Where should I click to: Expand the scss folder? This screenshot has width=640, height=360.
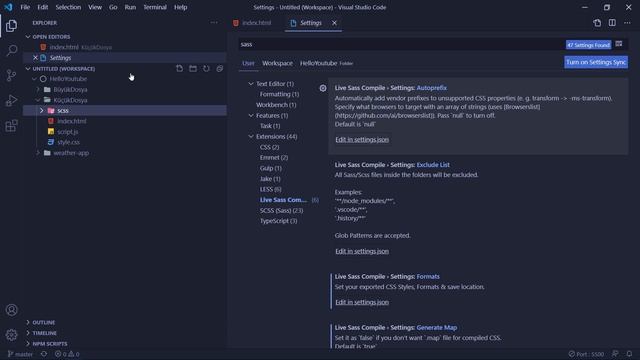42,111
